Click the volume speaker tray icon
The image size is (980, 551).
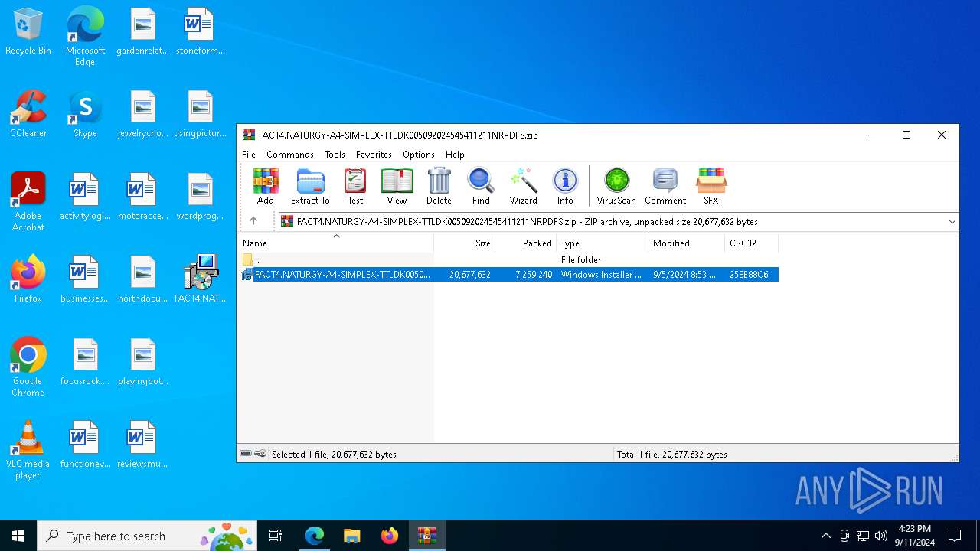[881, 536]
